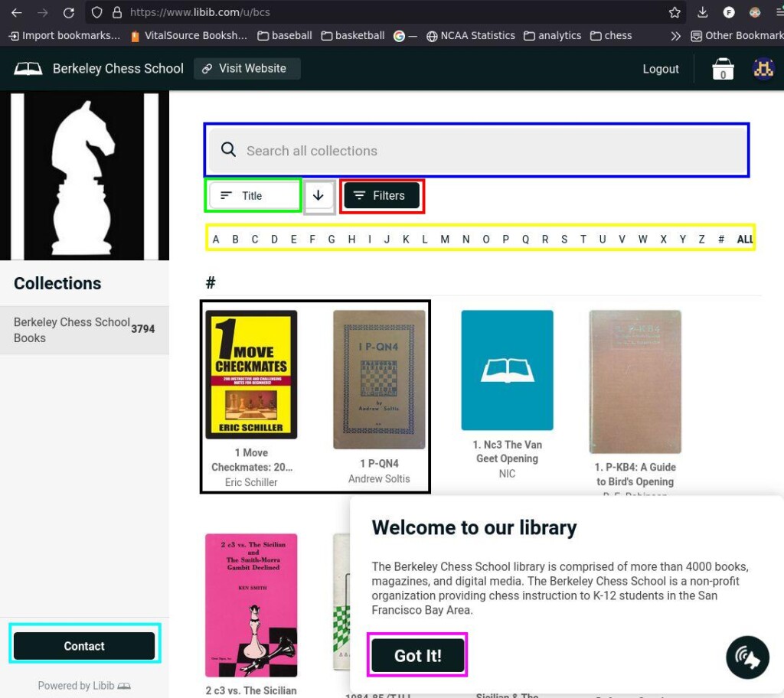Dismiss the welcome popup with Got It!
This screenshot has height=698, width=784.
417,656
